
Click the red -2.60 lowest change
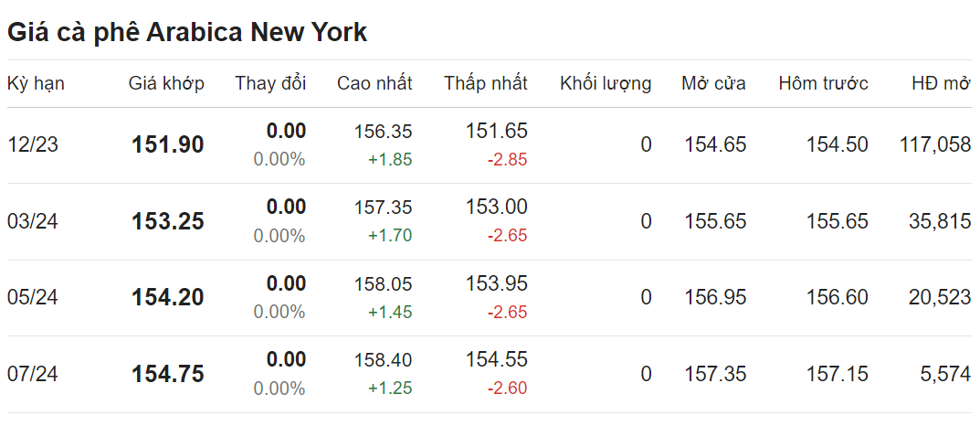point(507,389)
